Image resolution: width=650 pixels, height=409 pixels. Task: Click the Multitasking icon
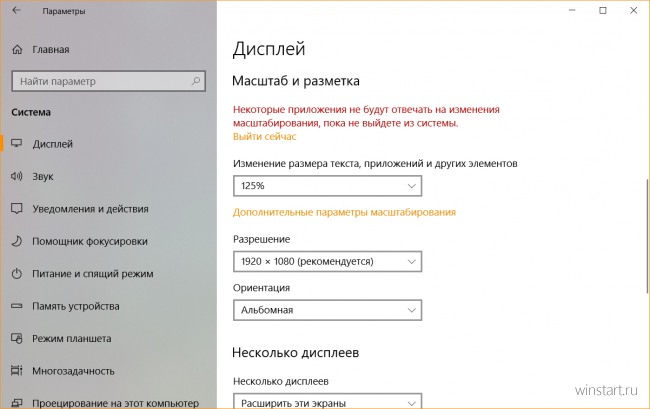(x=17, y=370)
